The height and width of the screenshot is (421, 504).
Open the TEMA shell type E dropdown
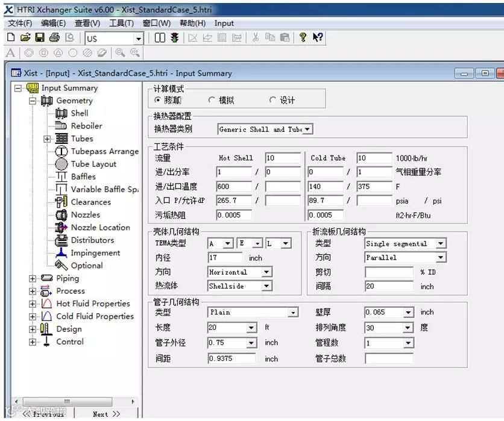point(257,243)
